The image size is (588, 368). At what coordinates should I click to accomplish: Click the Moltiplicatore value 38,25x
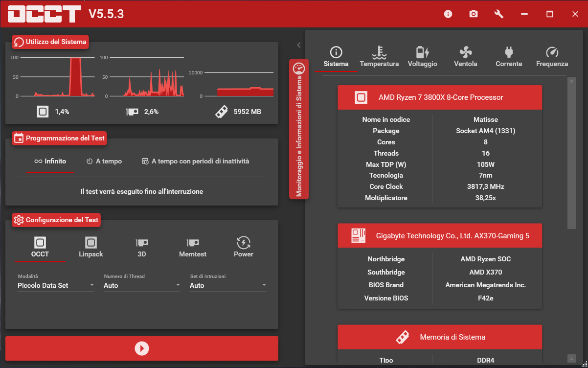coord(486,198)
